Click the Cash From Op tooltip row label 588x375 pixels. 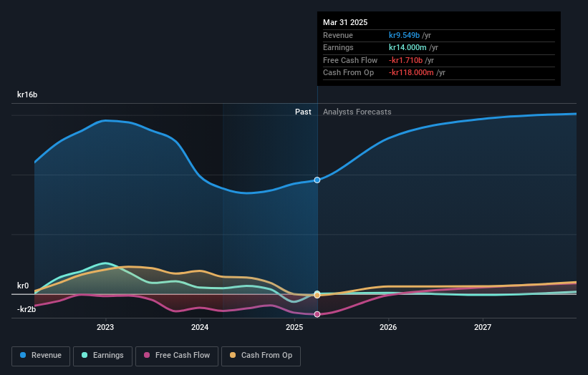pyautogui.click(x=348, y=73)
